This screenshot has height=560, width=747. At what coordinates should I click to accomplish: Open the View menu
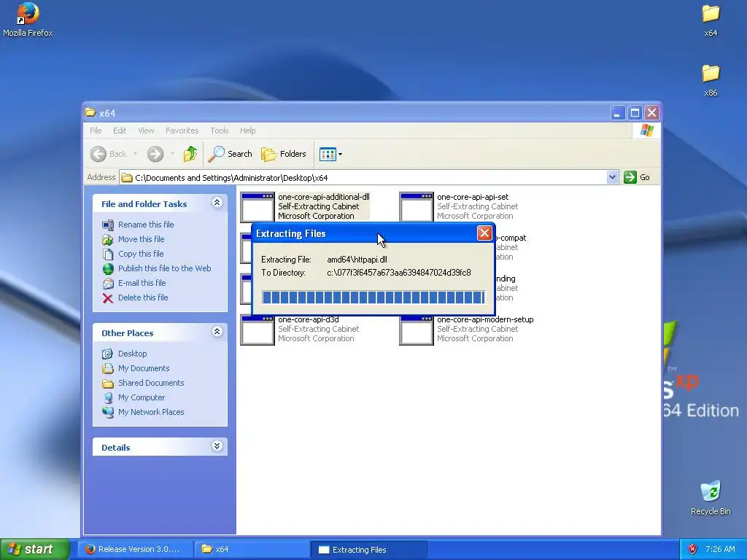tap(146, 131)
